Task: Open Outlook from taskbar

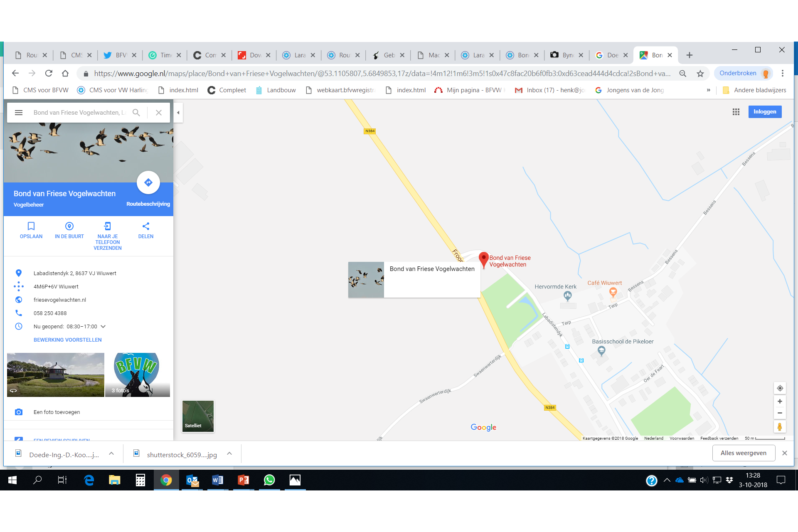Action: coord(192,480)
